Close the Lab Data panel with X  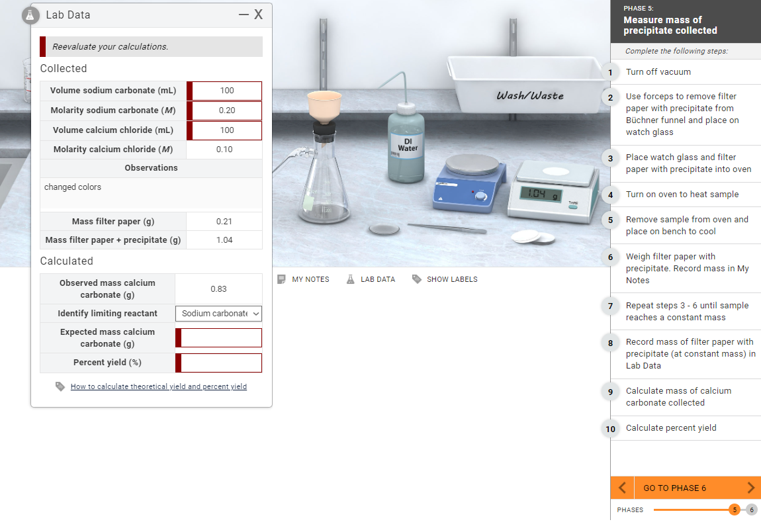(x=259, y=15)
